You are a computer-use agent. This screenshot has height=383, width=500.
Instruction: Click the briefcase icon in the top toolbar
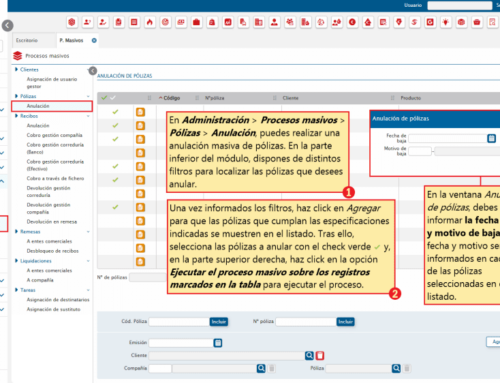(x=196, y=22)
